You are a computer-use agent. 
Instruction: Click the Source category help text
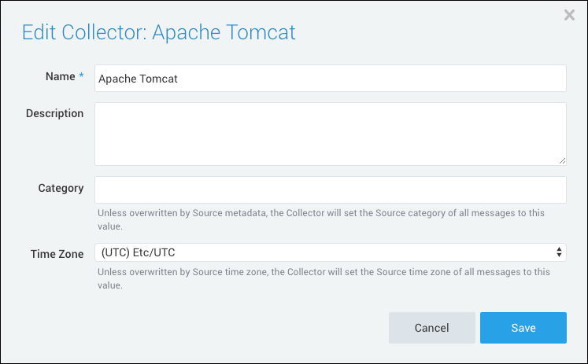click(x=320, y=219)
